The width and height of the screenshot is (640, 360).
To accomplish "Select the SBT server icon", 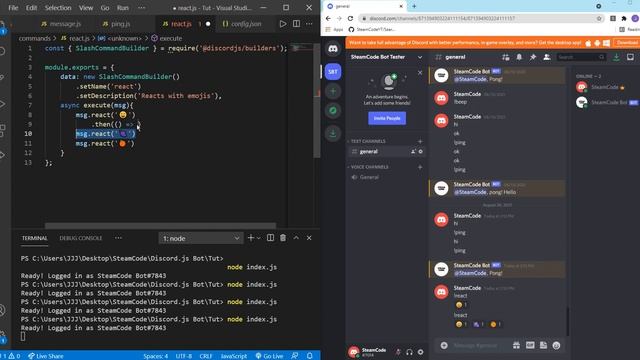I will [x=333, y=72].
